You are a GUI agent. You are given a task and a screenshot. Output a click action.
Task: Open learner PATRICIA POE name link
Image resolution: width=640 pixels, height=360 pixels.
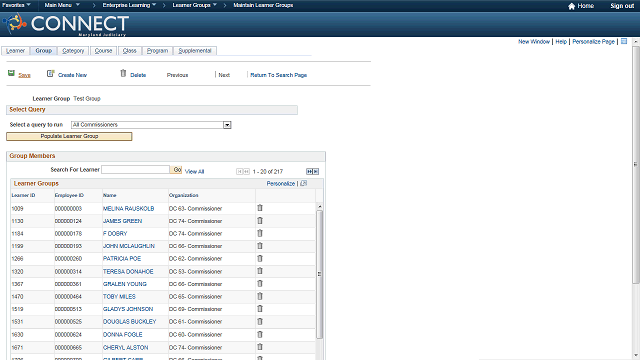pos(122,259)
